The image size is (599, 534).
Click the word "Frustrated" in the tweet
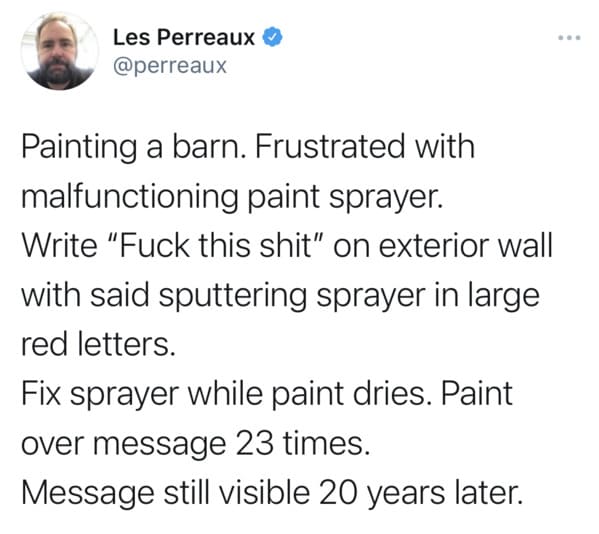pos(330,146)
